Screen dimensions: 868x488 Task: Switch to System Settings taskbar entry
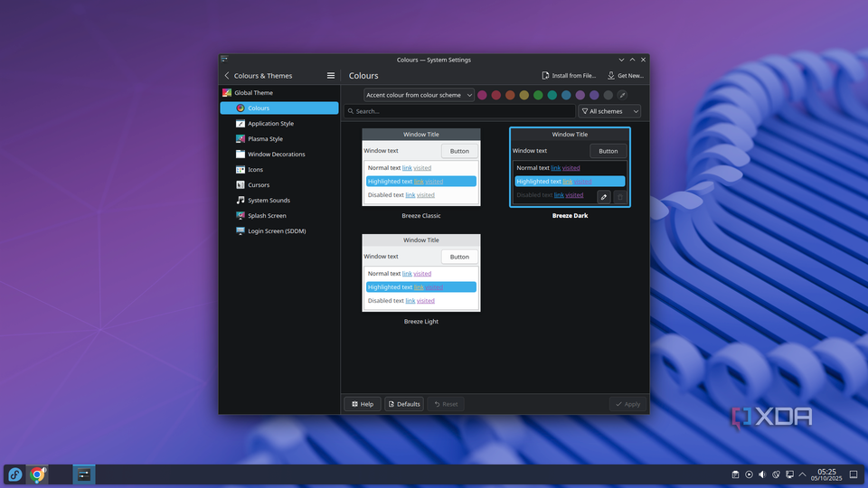83,474
